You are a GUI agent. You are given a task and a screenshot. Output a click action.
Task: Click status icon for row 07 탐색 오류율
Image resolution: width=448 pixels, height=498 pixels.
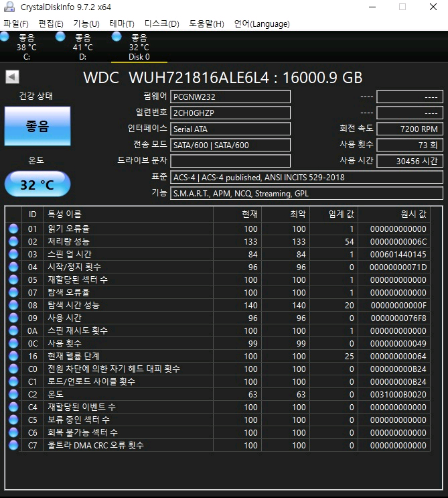click(x=13, y=292)
